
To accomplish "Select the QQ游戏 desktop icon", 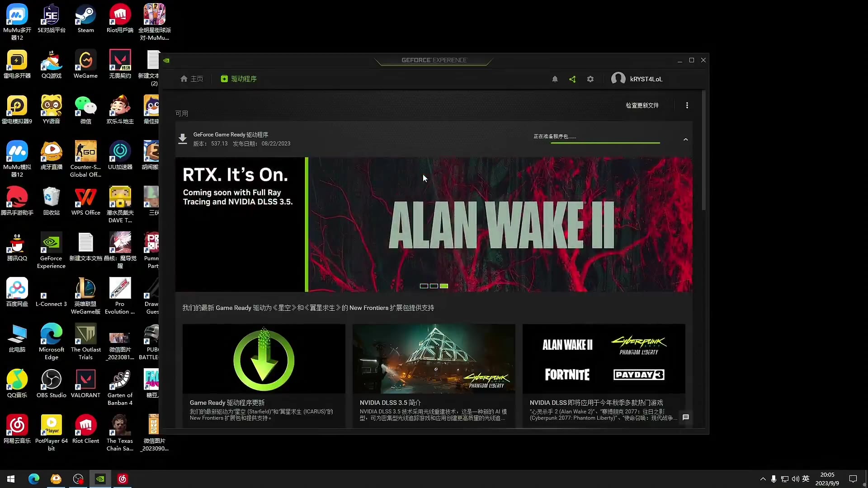I will coord(51,65).
